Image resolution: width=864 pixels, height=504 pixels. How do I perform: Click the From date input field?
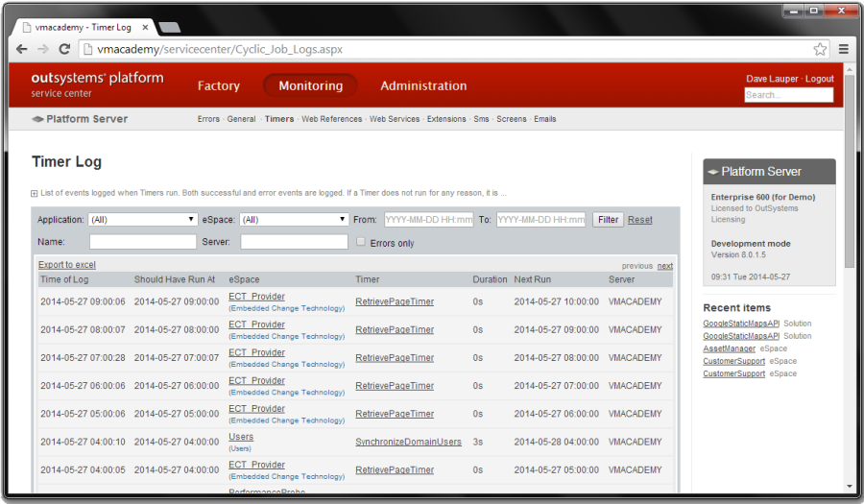coord(428,220)
